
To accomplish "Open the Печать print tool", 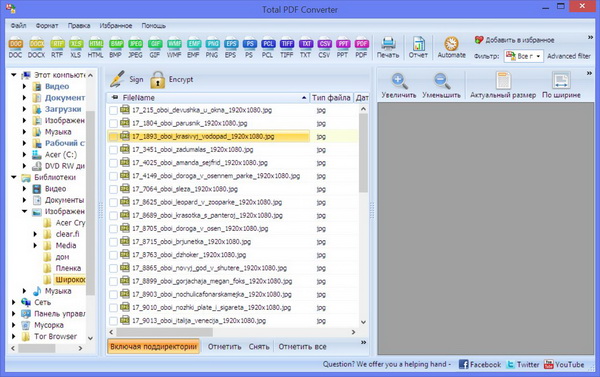I will point(388,47).
